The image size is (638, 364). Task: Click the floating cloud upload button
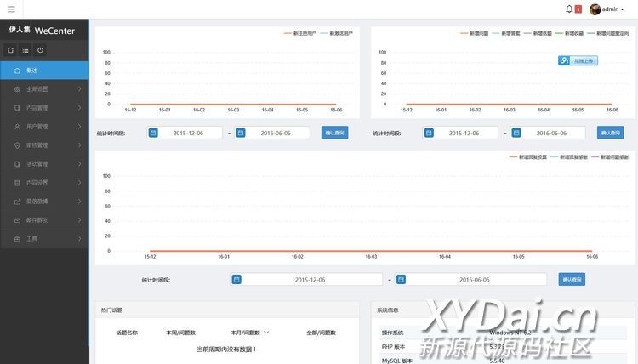578,60
